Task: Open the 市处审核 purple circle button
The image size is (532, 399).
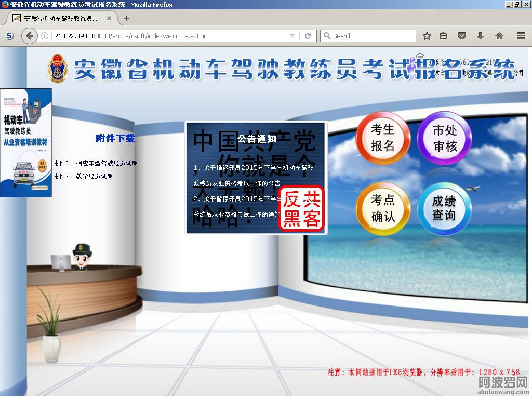Action: [445, 138]
